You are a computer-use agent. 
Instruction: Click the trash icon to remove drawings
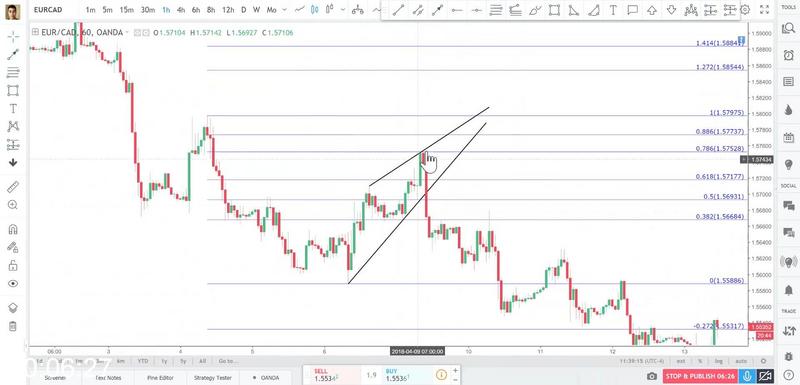(13, 326)
